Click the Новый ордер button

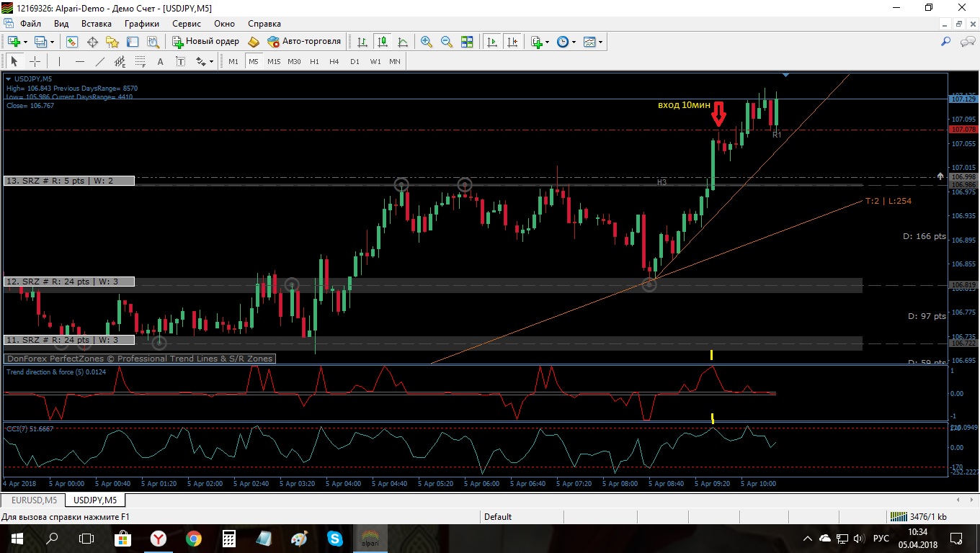point(205,42)
